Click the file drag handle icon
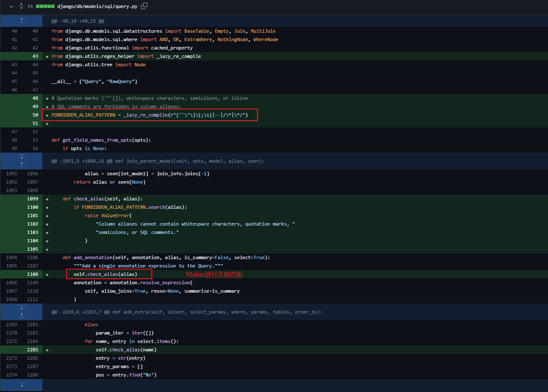Screen dimensions: 548x392 point(21,6)
